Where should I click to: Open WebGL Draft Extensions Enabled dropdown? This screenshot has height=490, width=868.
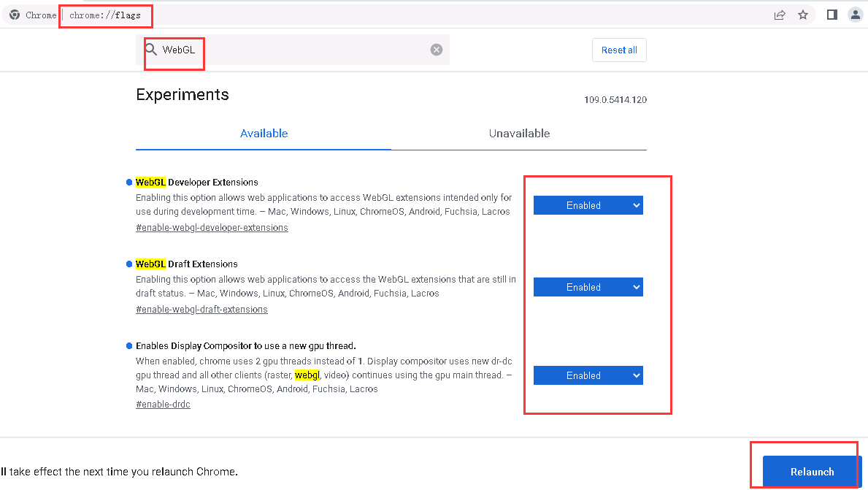click(588, 288)
